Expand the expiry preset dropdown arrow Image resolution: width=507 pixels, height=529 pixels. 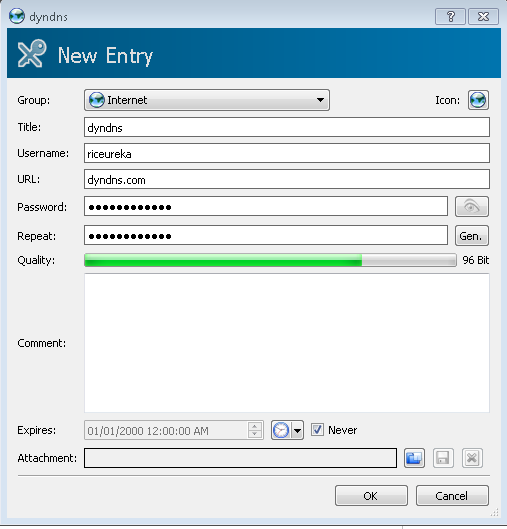tap(297, 430)
